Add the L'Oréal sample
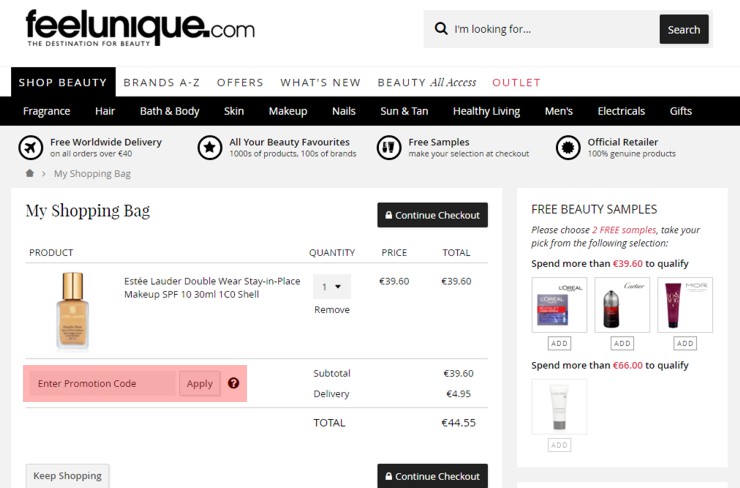740x488 pixels. 559,343
